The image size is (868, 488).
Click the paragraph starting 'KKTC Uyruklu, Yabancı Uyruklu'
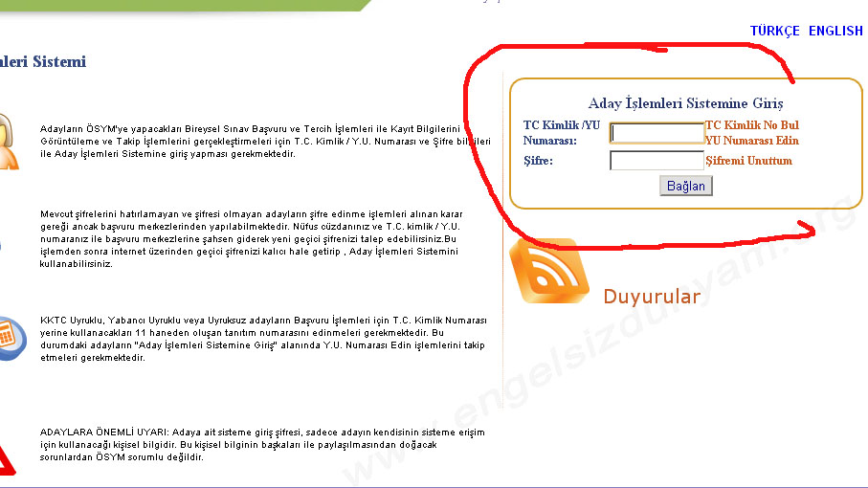(x=263, y=339)
